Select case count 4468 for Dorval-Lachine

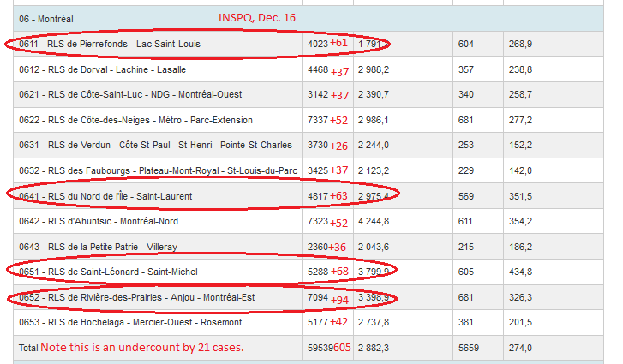(x=318, y=70)
